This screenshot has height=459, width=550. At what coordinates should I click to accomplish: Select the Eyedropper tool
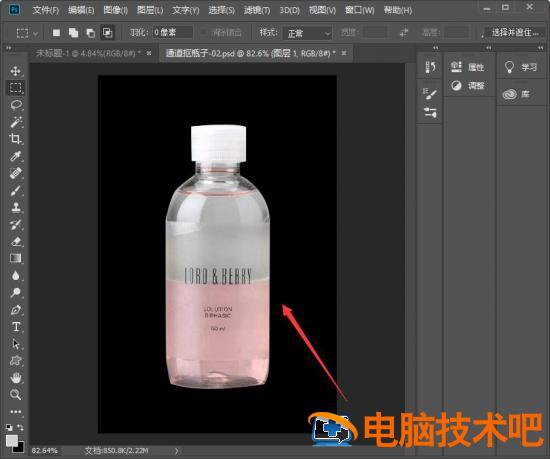click(x=15, y=156)
